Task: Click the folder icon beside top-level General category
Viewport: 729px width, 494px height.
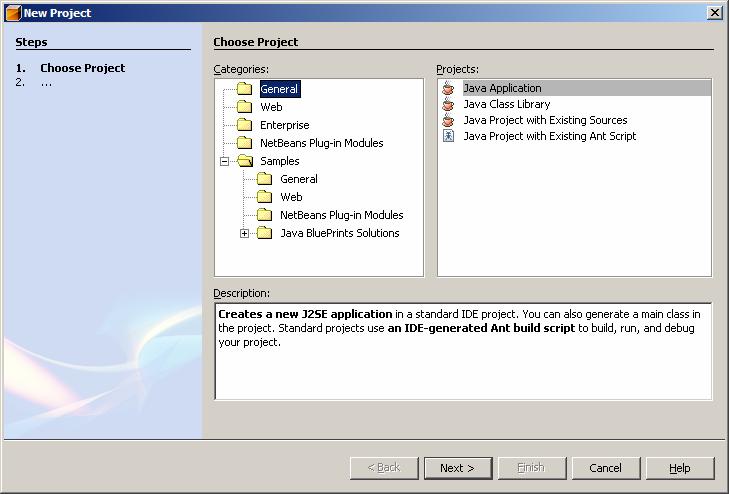Action: point(245,89)
